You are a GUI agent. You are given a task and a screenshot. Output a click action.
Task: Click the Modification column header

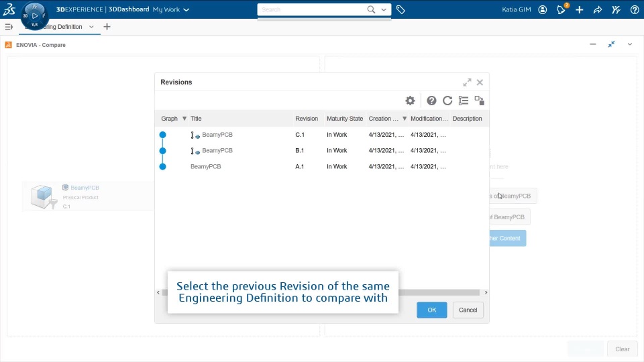click(429, 119)
